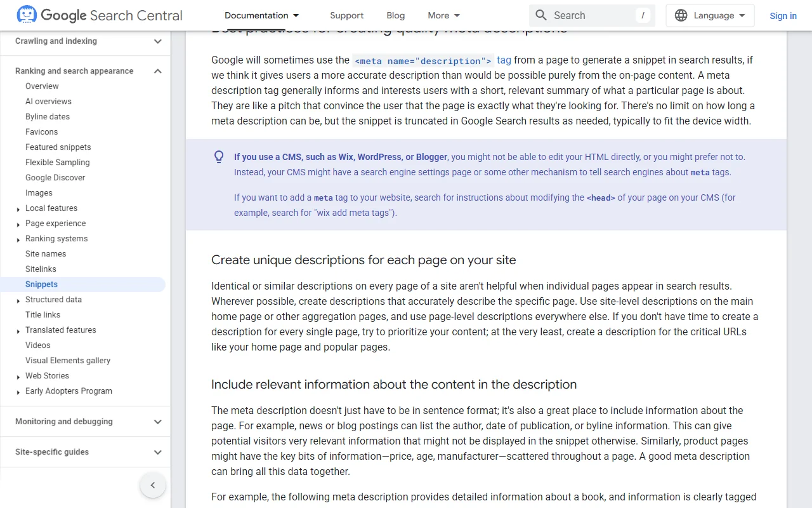Select Google Discover in the sidebar
The width and height of the screenshot is (812, 508).
click(55, 178)
